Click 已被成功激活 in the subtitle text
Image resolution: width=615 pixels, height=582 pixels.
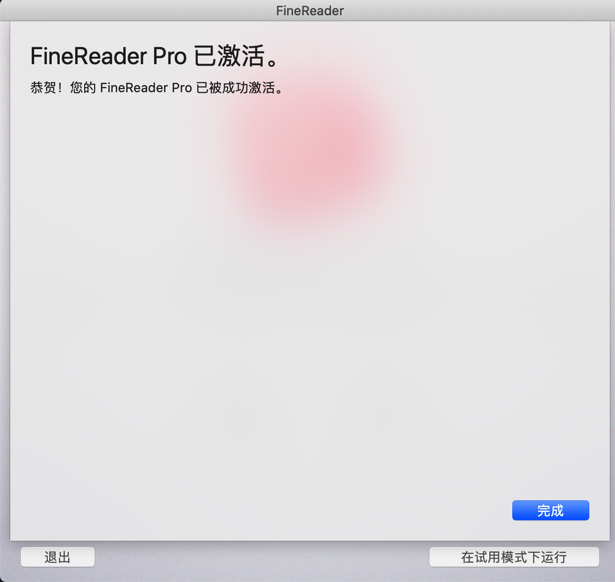235,87
